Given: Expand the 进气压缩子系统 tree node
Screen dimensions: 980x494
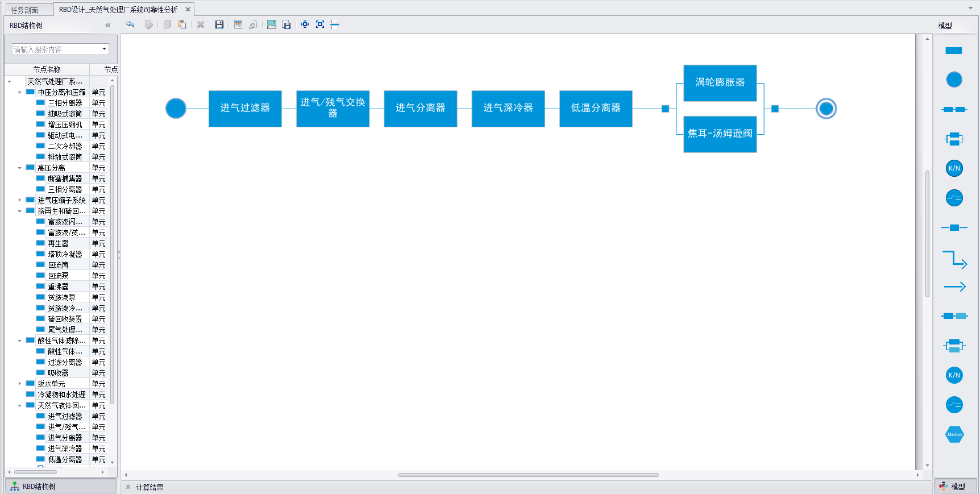Looking at the screenshot, I should [x=19, y=200].
